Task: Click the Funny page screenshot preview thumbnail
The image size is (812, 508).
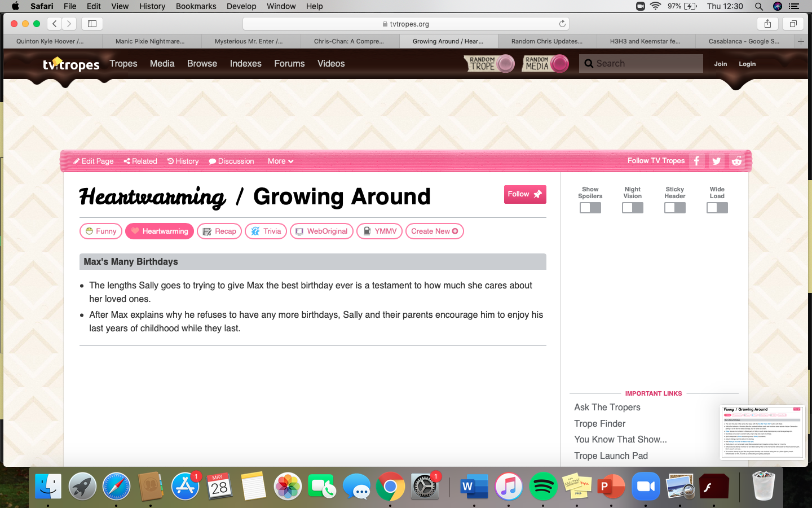Action: pos(762,432)
